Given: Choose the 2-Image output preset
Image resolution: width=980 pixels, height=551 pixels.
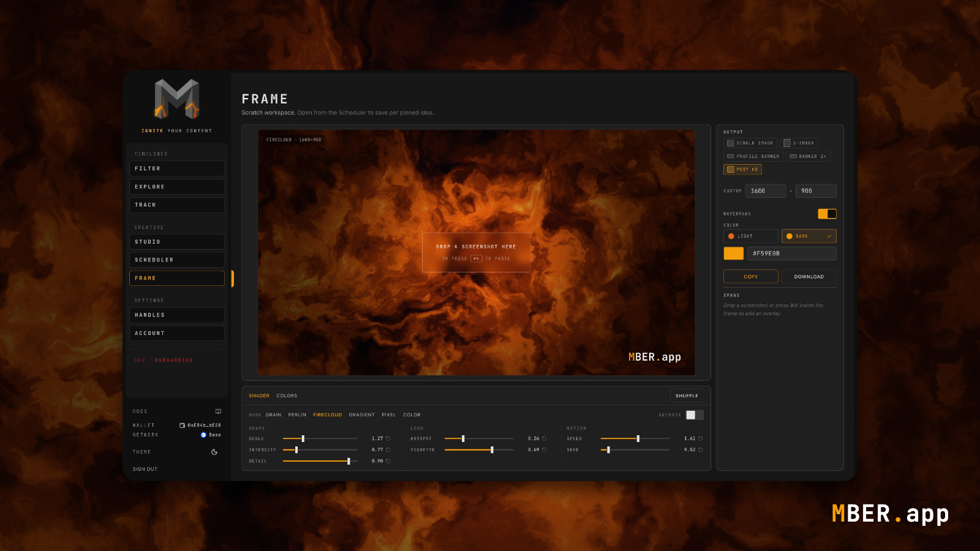Looking at the screenshot, I should tap(799, 143).
